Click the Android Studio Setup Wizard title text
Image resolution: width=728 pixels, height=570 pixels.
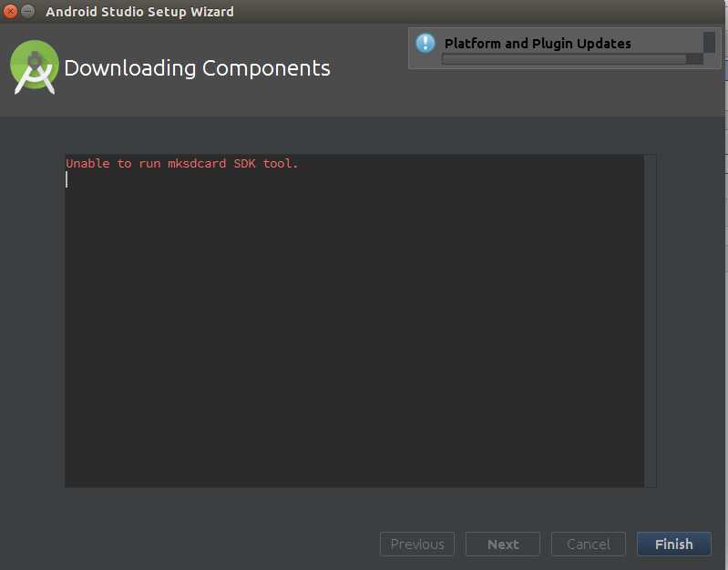tap(139, 12)
